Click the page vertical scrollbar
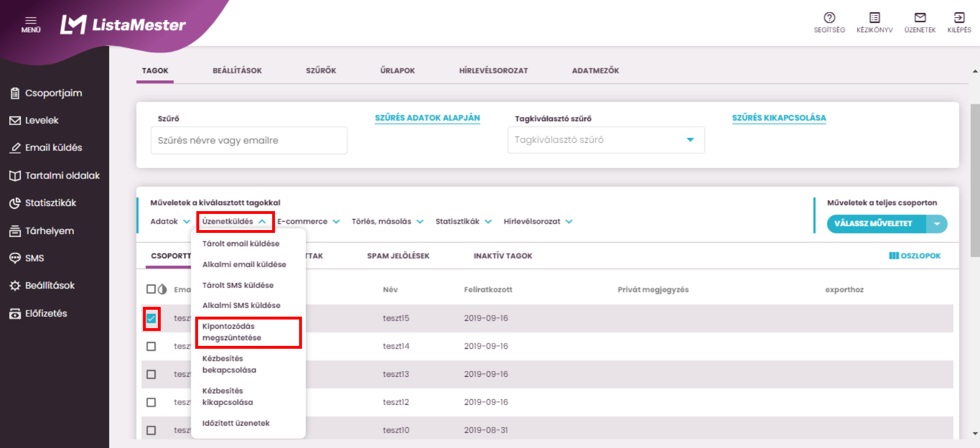980x448 pixels. click(x=975, y=181)
